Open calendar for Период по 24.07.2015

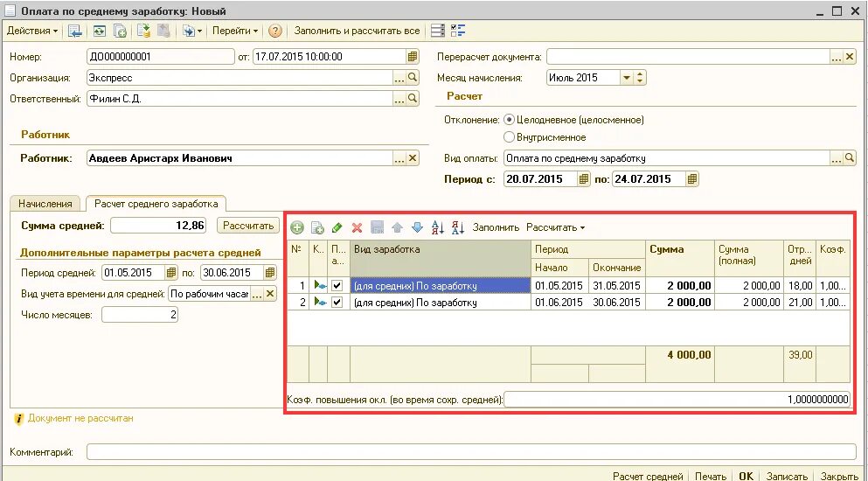pyautogui.click(x=692, y=179)
